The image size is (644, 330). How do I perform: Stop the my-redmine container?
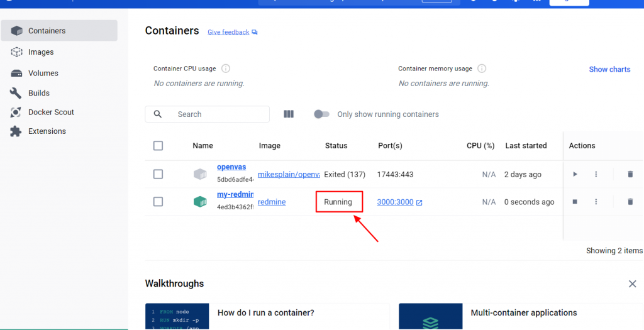575,202
